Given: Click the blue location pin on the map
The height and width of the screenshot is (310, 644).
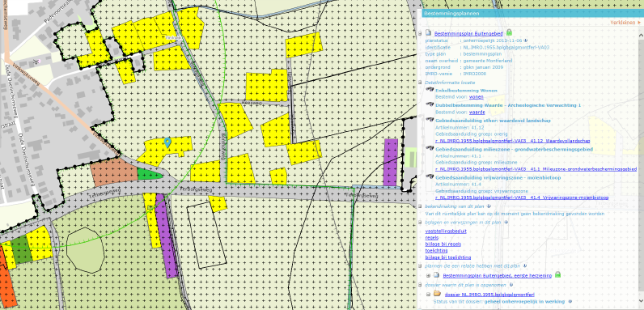Looking at the screenshot, I should coord(167,142).
